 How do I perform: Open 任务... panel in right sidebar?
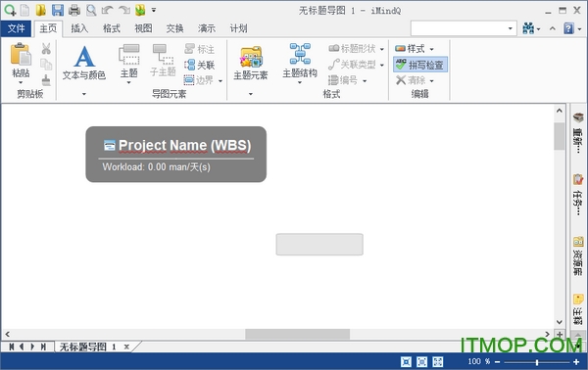(x=578, y=195)
